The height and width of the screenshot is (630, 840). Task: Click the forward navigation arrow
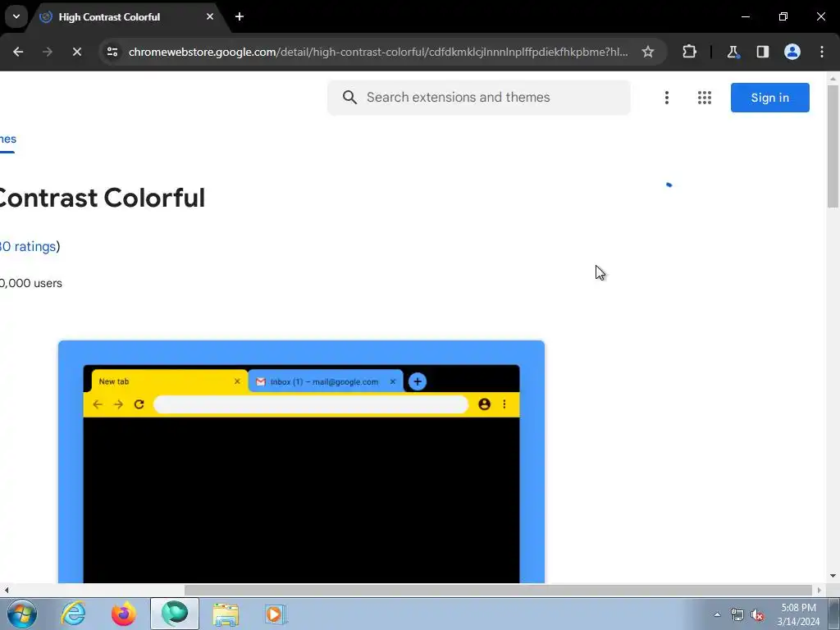click(48, 52)
